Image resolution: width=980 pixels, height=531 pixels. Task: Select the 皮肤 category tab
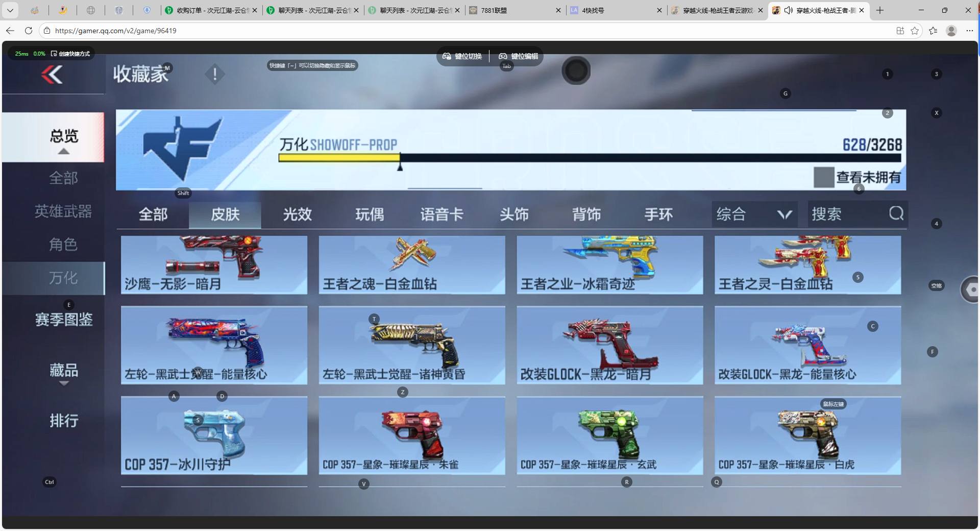225,214
